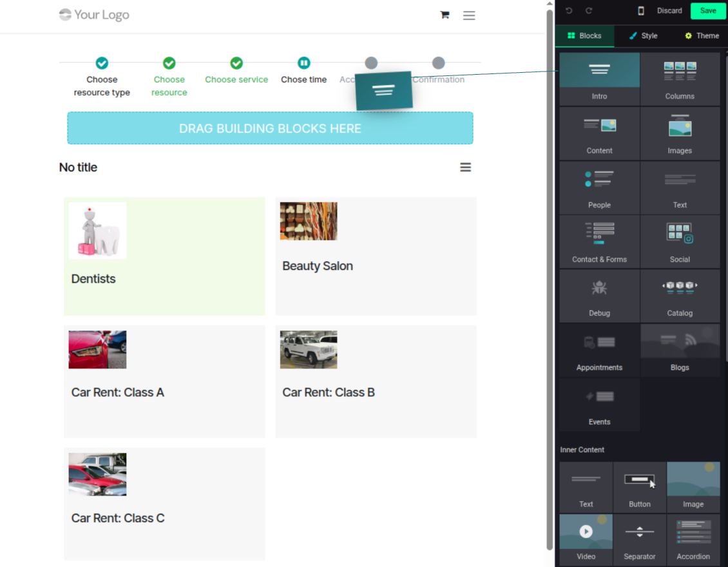Open the Appointments blocks category
Image resolution: width=728 pixels, height=567 pixels.
click(x=599, y=351)
